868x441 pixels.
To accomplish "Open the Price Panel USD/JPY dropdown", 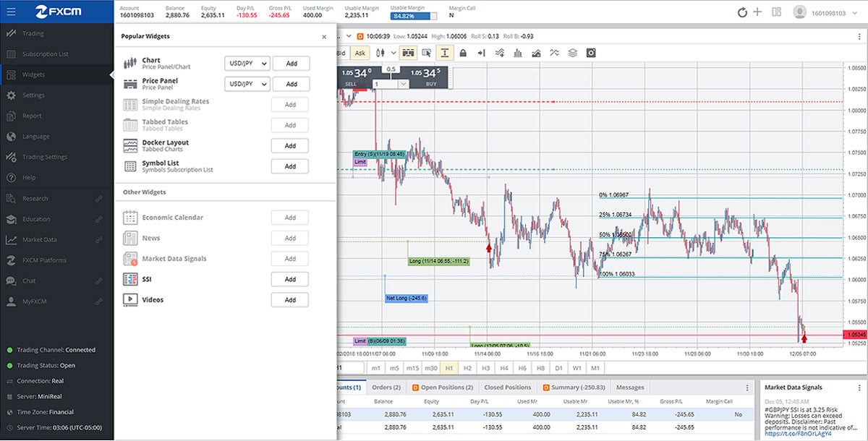I will point(247,84).
